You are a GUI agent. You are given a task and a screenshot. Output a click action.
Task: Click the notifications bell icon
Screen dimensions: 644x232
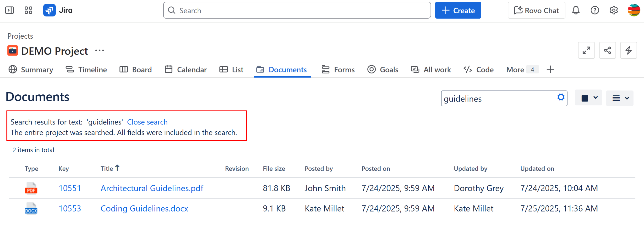click(x=576, y=10)
